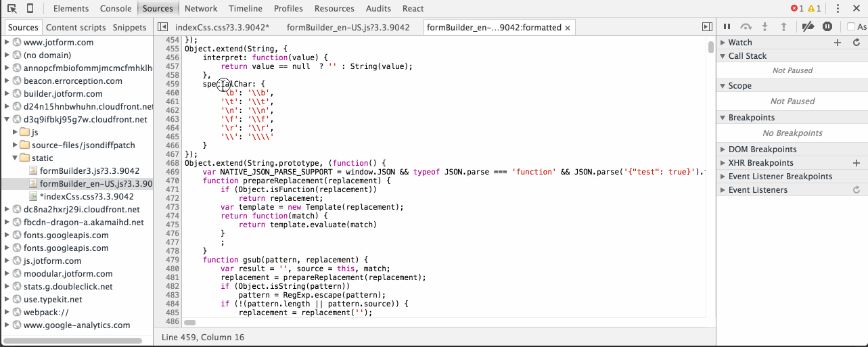Activate the inspect element picker icon
Viewport: 868px width, 347px height.
[12, 8]
